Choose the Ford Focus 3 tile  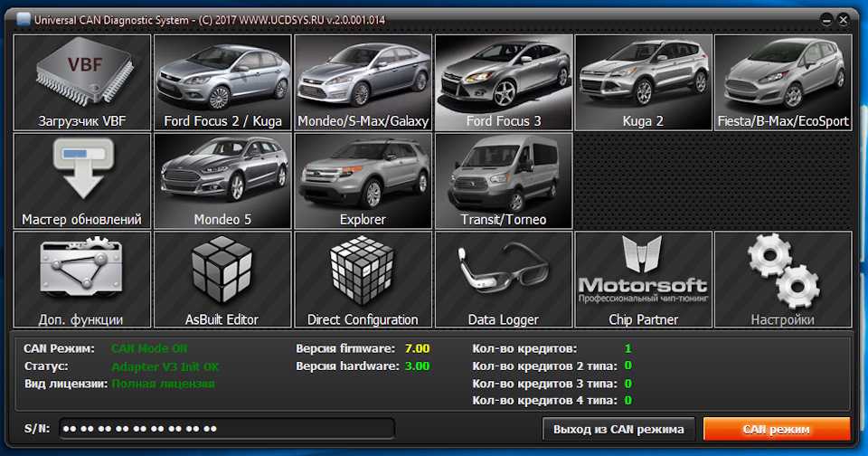[x=504, y=82]
